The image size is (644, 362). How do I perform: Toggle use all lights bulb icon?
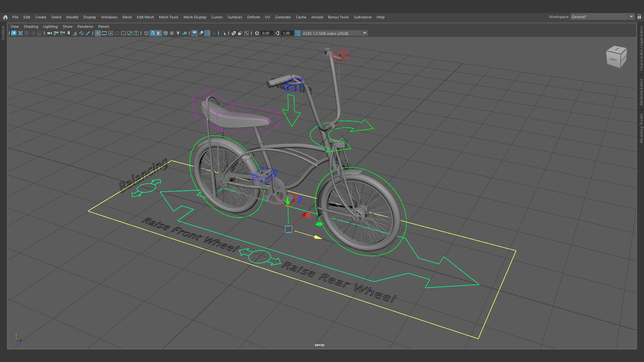point(178,33)
